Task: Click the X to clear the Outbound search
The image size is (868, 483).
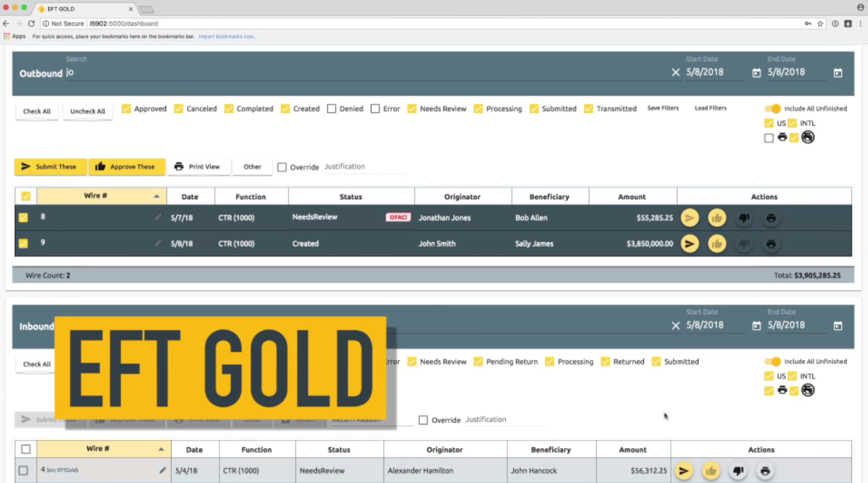Action: (x=676, y=73)
